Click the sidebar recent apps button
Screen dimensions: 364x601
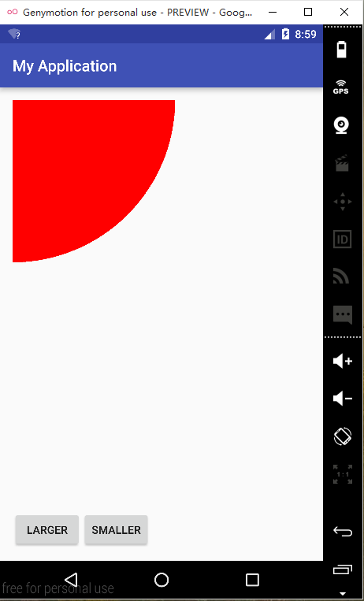coord(343,569)
